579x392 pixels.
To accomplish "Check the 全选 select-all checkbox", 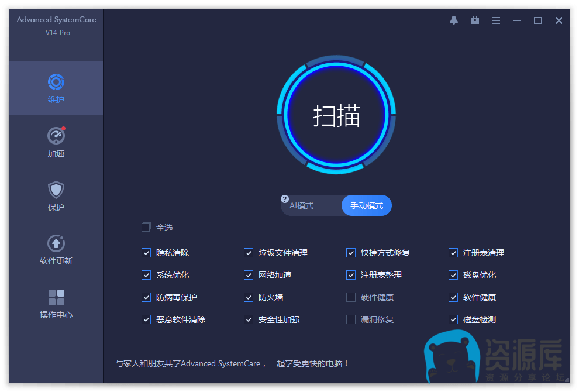I will click(x=146, y=227).
